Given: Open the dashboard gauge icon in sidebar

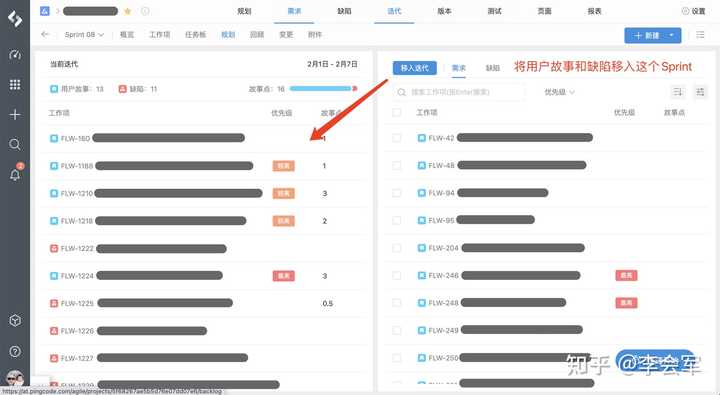Looking at the screenshot, I should 15,55.
